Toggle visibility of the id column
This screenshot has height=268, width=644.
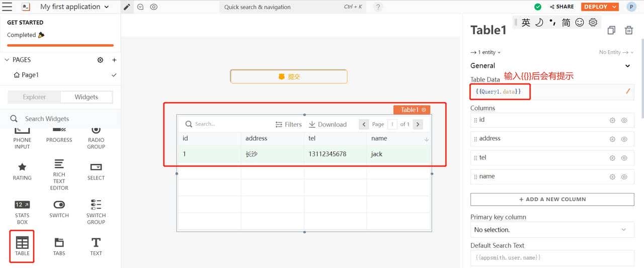pos(624,120)
